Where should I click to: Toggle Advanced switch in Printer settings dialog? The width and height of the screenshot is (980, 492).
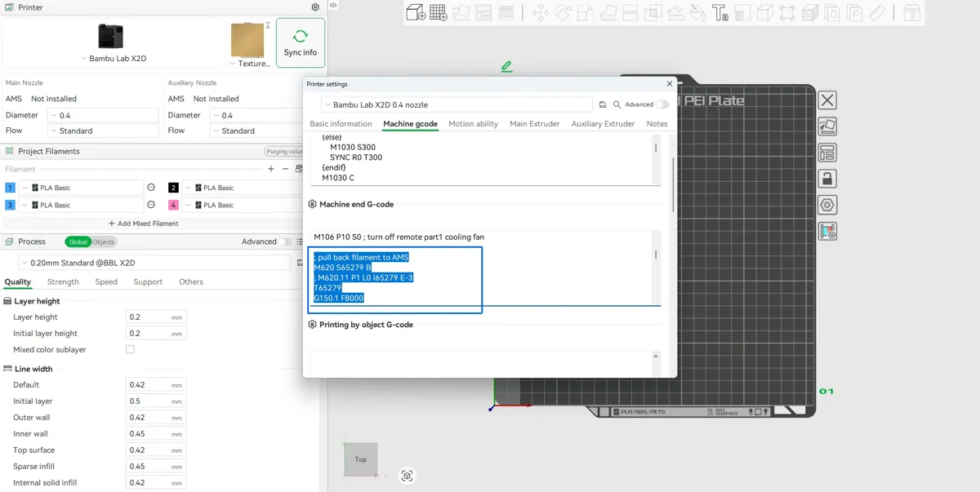pos(662,104)
